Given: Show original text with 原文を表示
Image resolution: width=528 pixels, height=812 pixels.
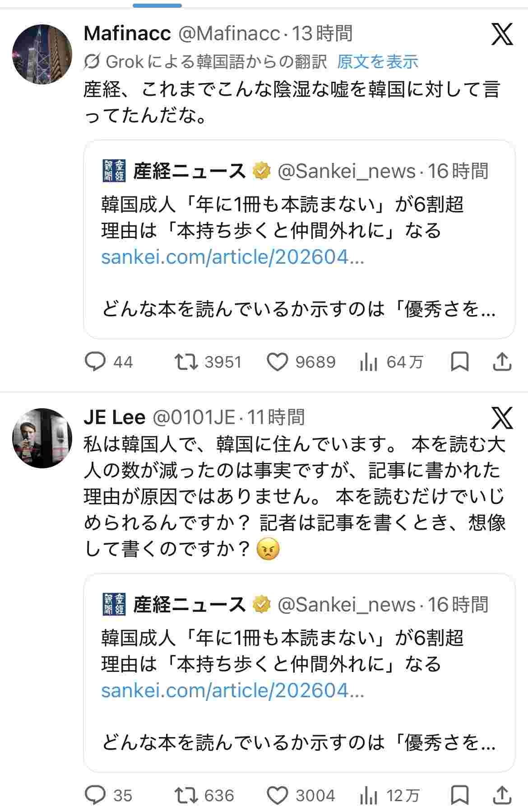Looking at the screenshot, I should tap(377, 62).
